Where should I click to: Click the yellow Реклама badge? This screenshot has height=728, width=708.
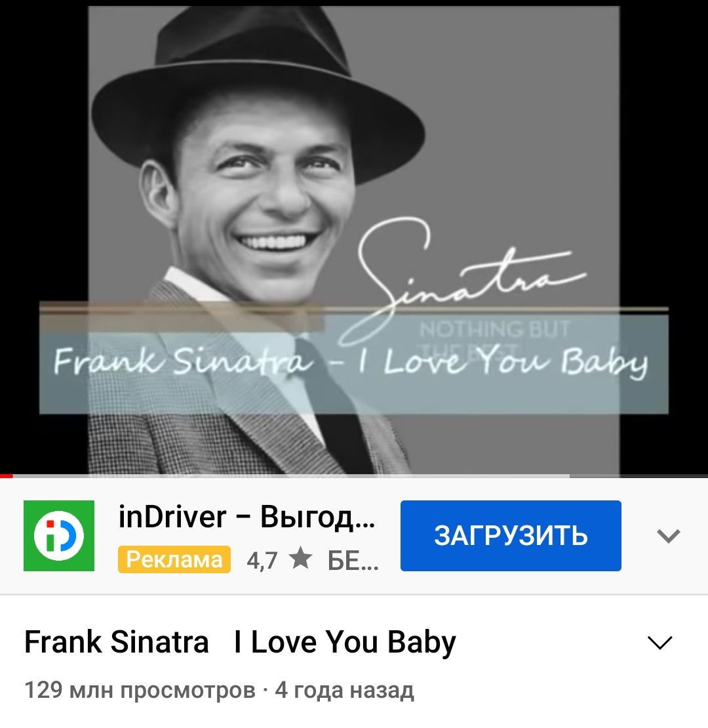click(174, 559)
